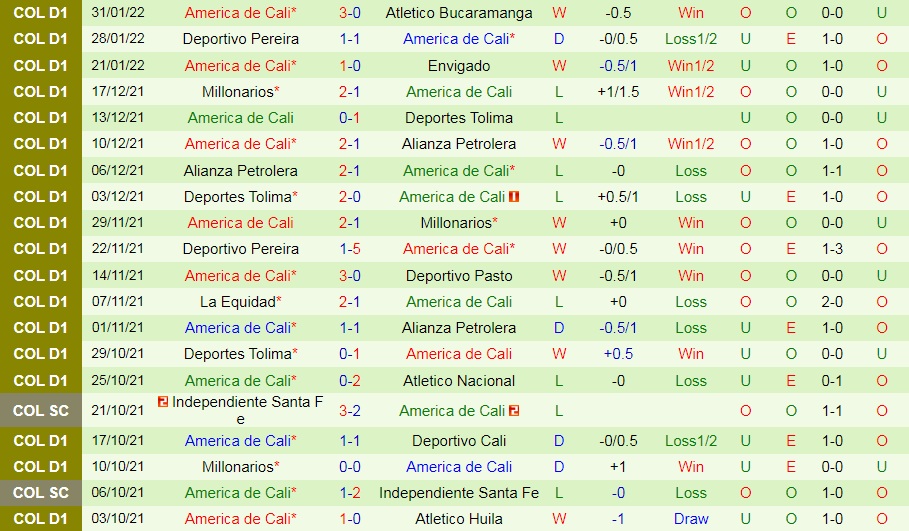Click the 1-5 score against Deportivo Pereira

pos(350,249)
